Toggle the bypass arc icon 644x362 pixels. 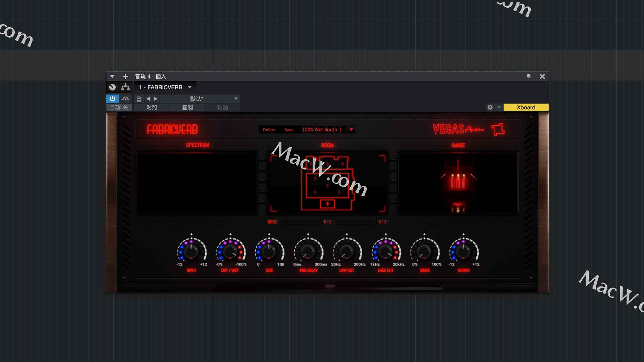pyautogui.click(x=125, y=99)
